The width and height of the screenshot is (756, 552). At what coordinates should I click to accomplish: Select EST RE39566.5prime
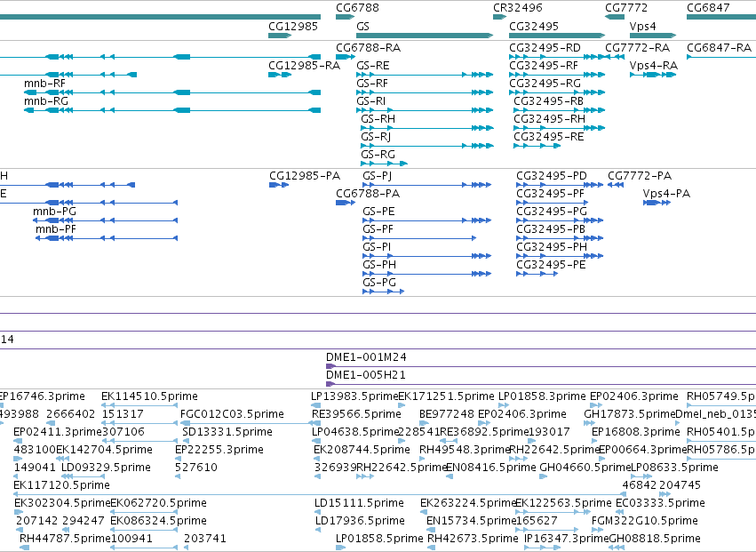[x=316, y=424]
